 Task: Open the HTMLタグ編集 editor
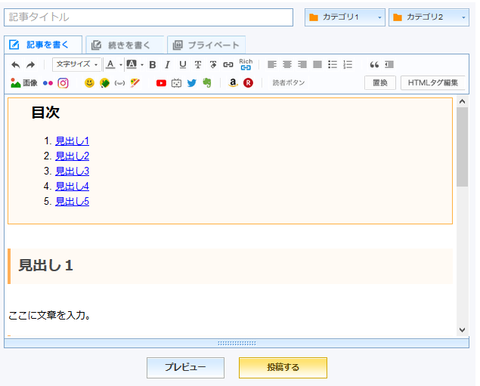[x=433, y=83]
